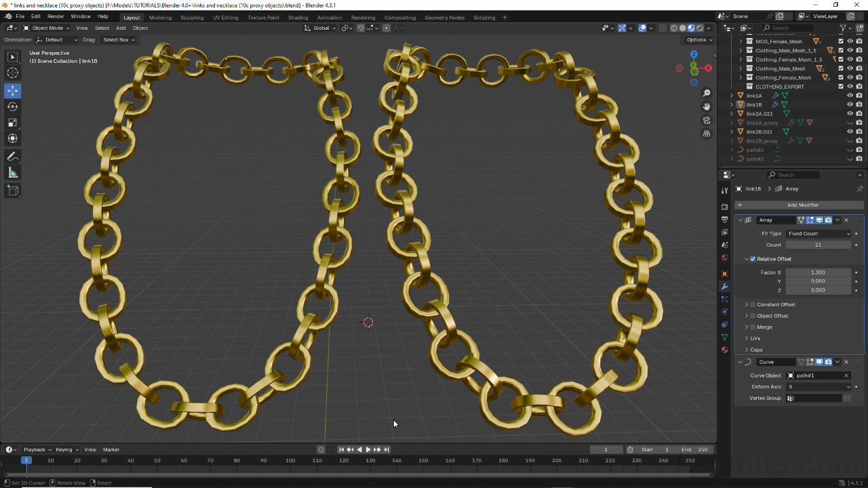
Task: Show path#1 by clicking its hidden eye
Action: pyautogui.click(x=850, y=150)
